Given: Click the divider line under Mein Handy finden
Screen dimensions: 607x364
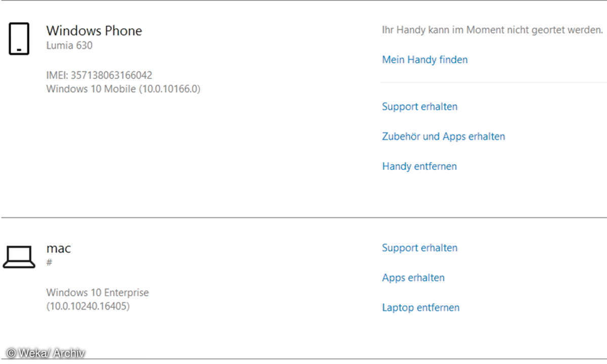Looking at the screenshot, I should click(x=493, y=82).
